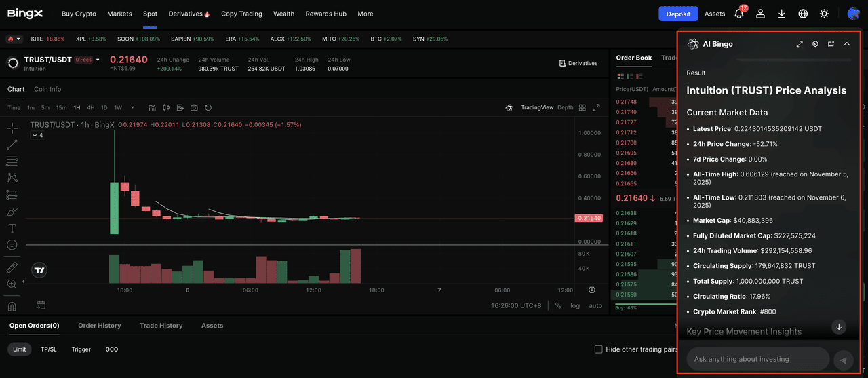Viewport: 868px width, 378px height.
Task: Click the reset chart refresh icon
Action: coord(208,107)
